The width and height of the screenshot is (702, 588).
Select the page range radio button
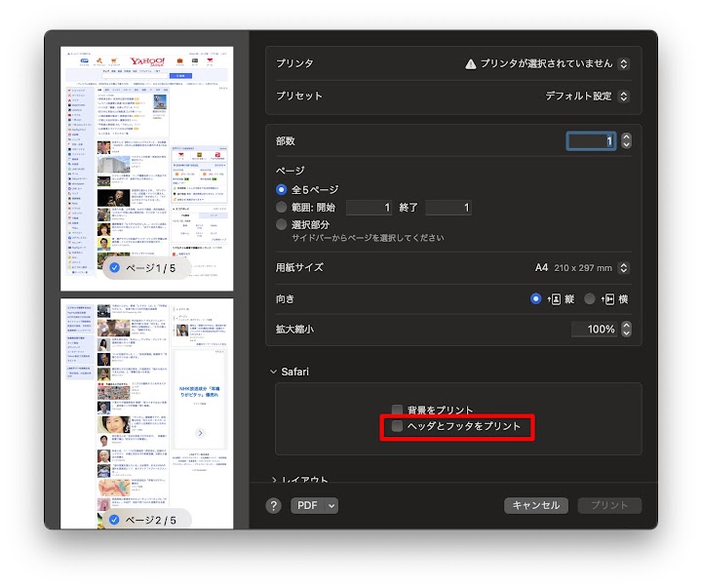(281, 207)
